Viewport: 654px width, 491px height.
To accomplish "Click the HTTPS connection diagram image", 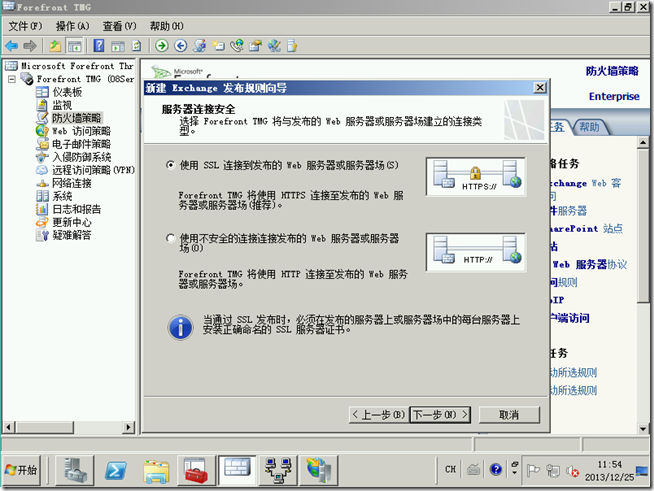I will coord(475,177).
